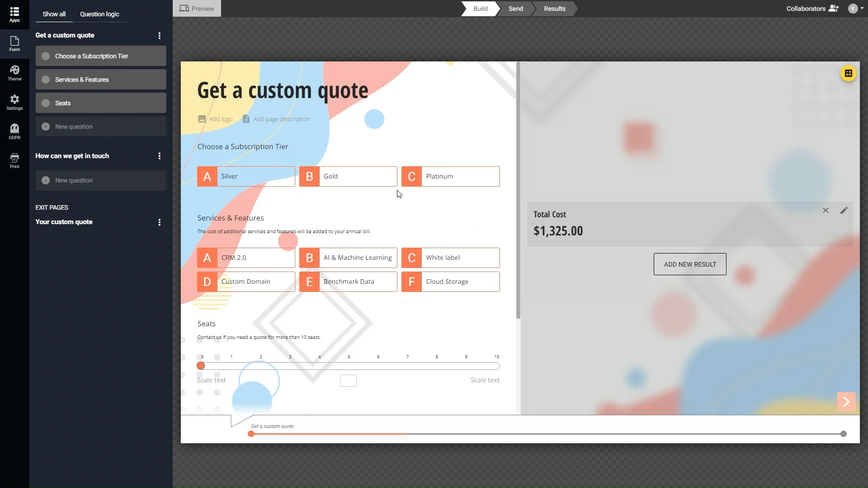This screenshot has width=868, height=488.
Task: Add a New question under How can we get in touch
Action: [100, 180]
